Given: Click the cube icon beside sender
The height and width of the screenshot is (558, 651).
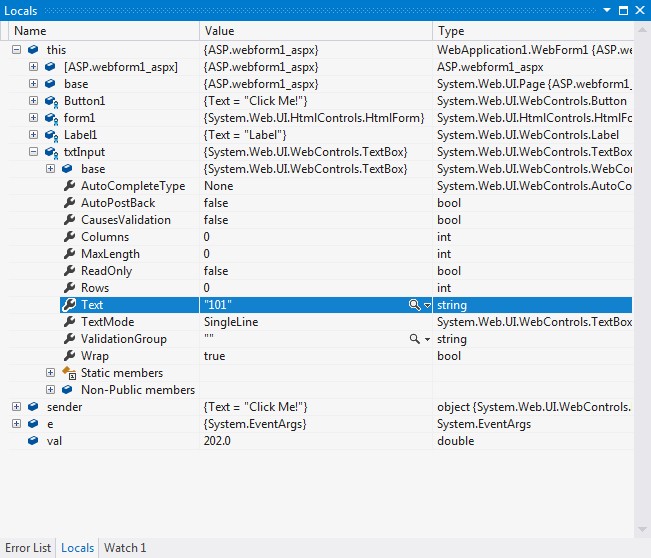Looking at the screenshot, I should [33, 407].
